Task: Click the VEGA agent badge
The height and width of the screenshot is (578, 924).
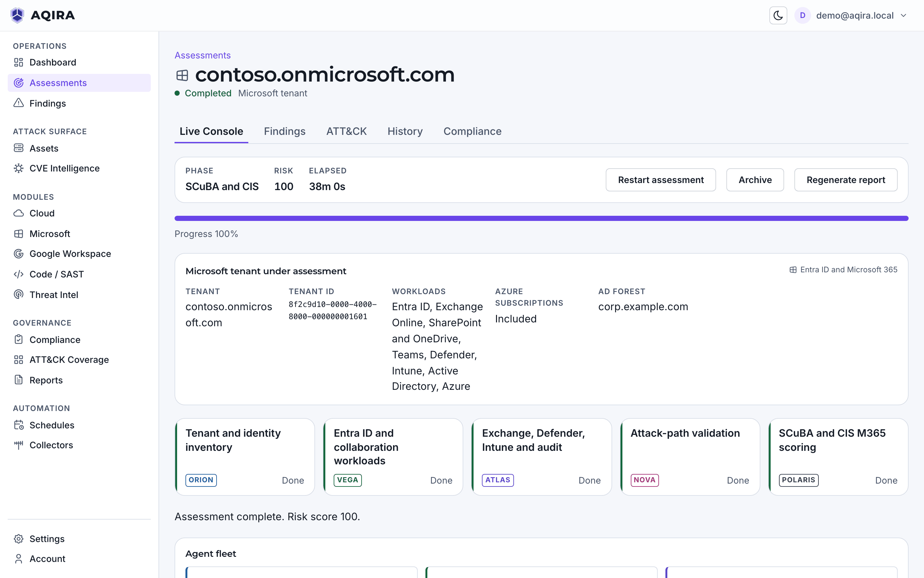Action: 347,480
